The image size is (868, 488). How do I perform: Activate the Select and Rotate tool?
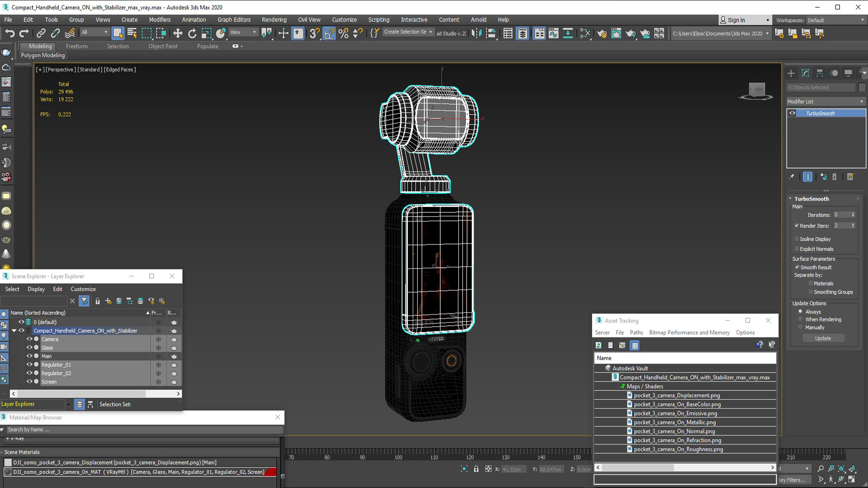[x=192, y=33]
